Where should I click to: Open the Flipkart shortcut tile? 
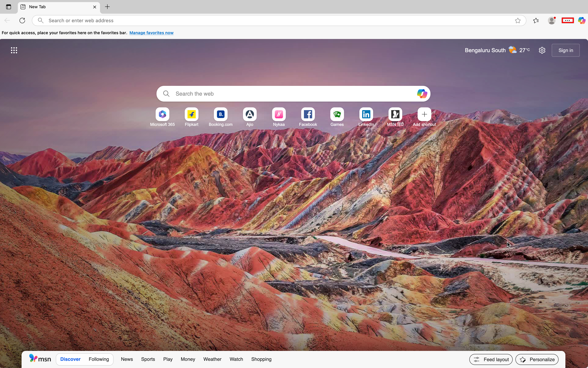click(x=192, y=114)
